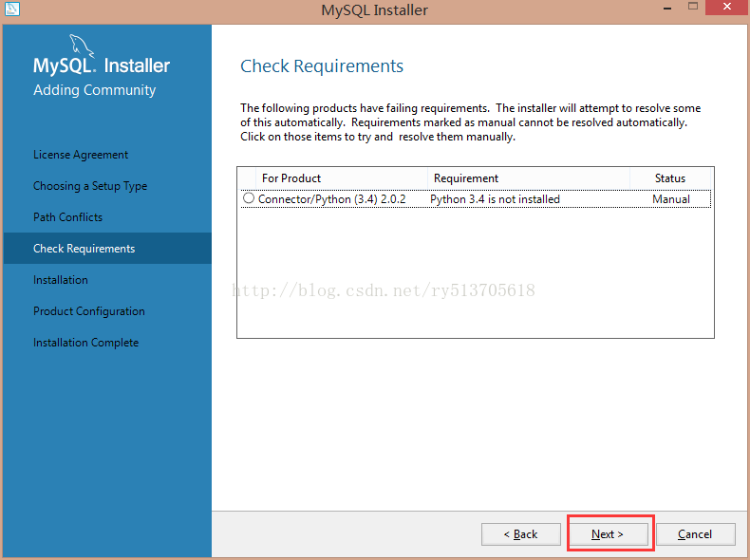Minimize the MySQL Installer window

click(667, 9)
